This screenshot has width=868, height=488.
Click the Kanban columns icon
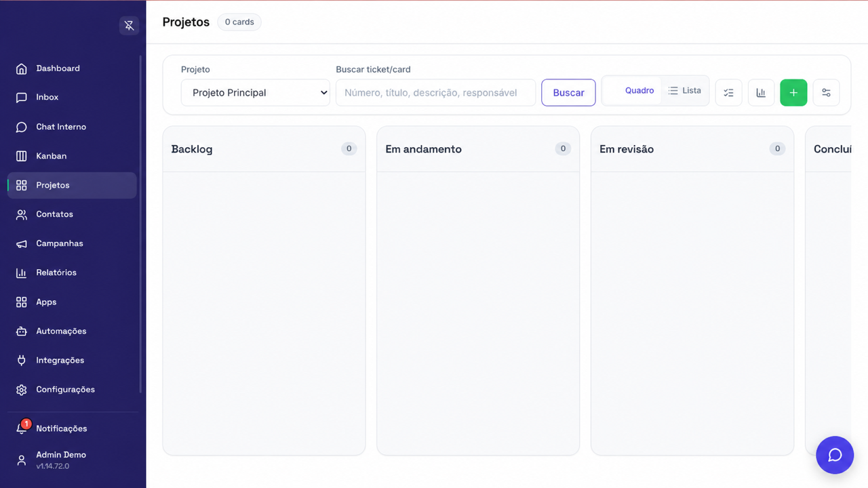[x=22, y=156]
